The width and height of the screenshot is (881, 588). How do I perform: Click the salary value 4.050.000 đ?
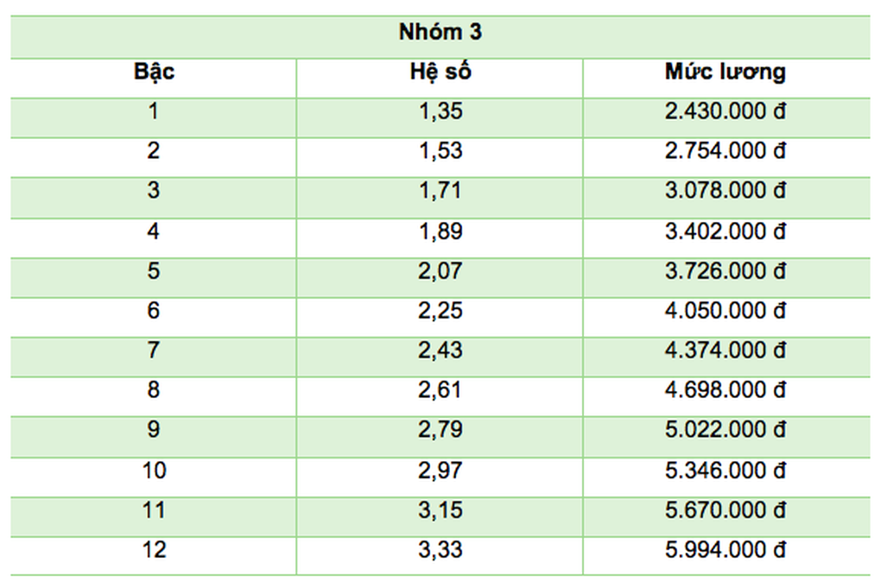pyautogui.click(x=726, y=311)
